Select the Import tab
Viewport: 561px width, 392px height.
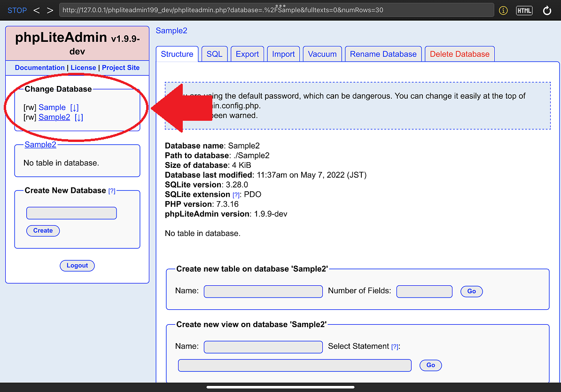283,54
